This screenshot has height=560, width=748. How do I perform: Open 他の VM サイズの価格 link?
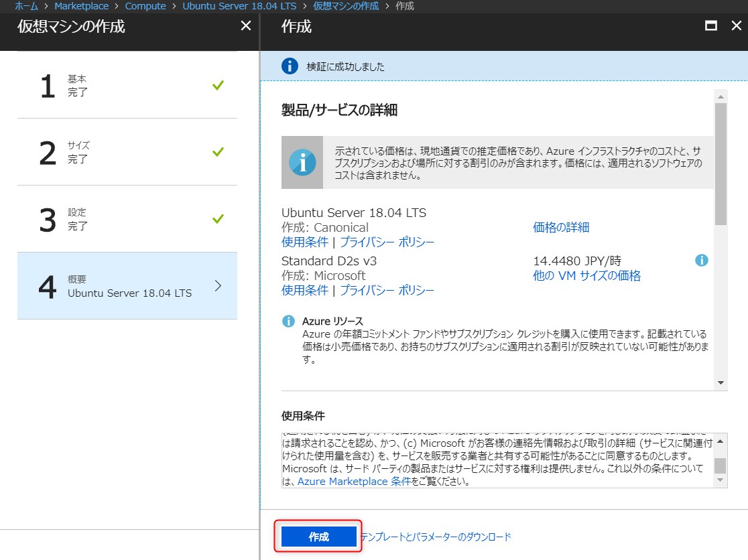[x=586, y=275]
